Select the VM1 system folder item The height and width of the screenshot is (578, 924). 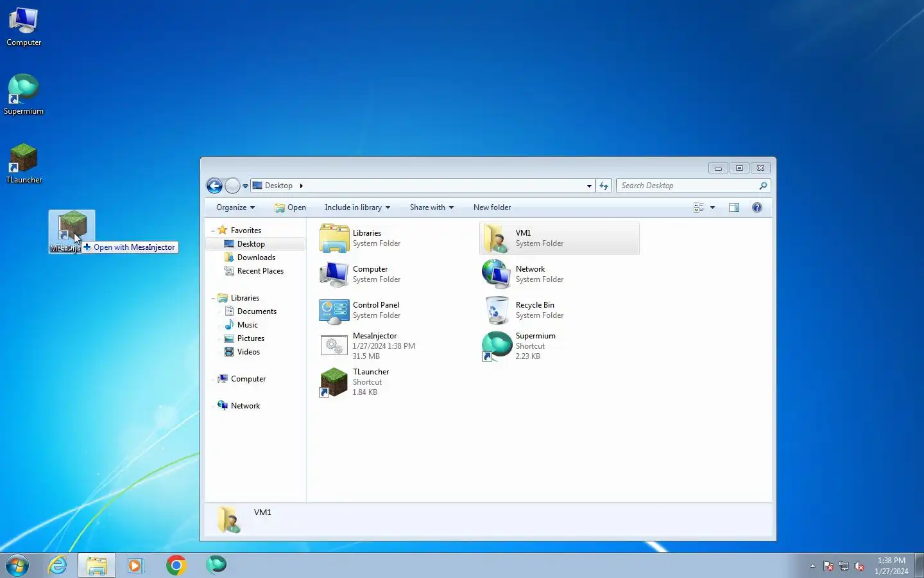point(559,238)
